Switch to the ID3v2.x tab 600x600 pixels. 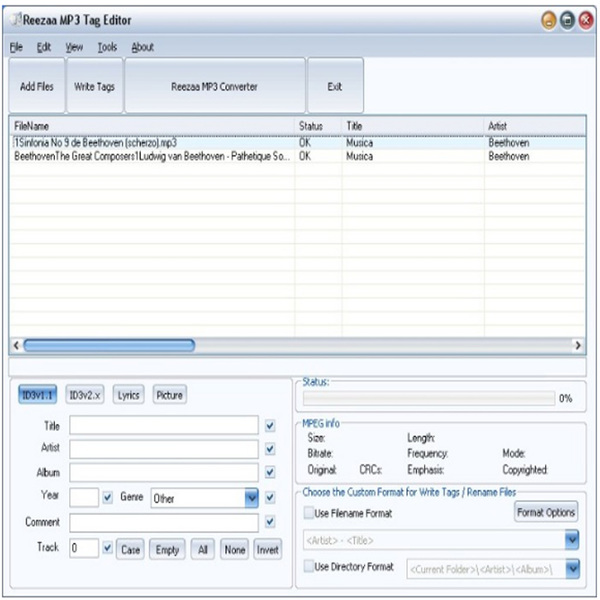[85, 395]
